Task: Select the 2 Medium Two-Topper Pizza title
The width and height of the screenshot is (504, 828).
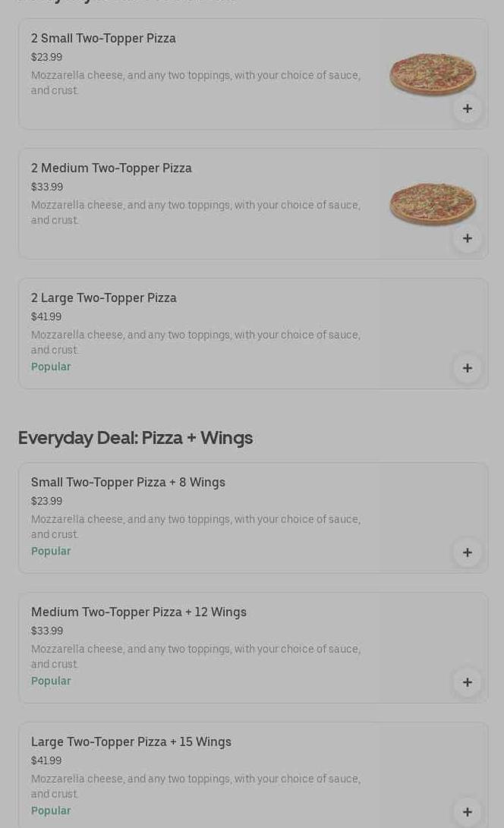Action: [x=112, y=168]
